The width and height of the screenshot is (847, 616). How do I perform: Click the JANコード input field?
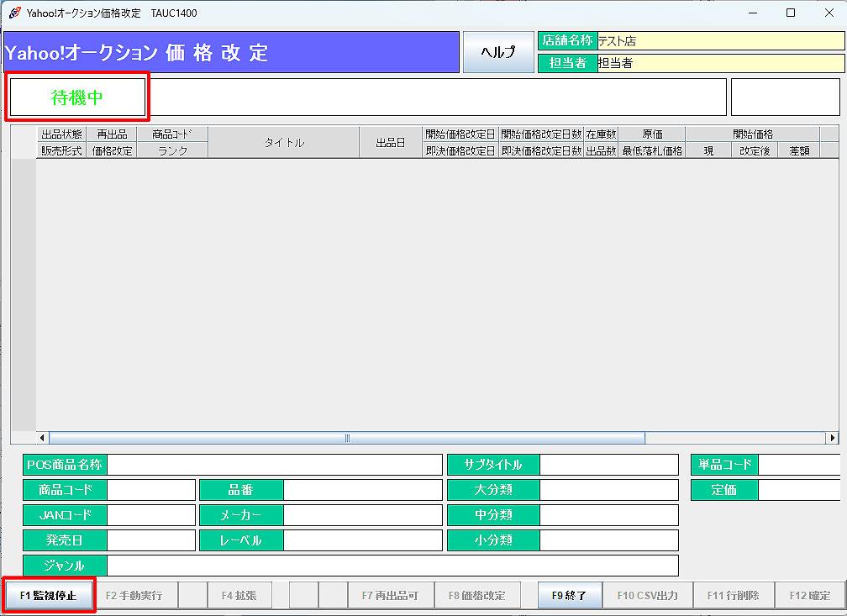point(150,515)
